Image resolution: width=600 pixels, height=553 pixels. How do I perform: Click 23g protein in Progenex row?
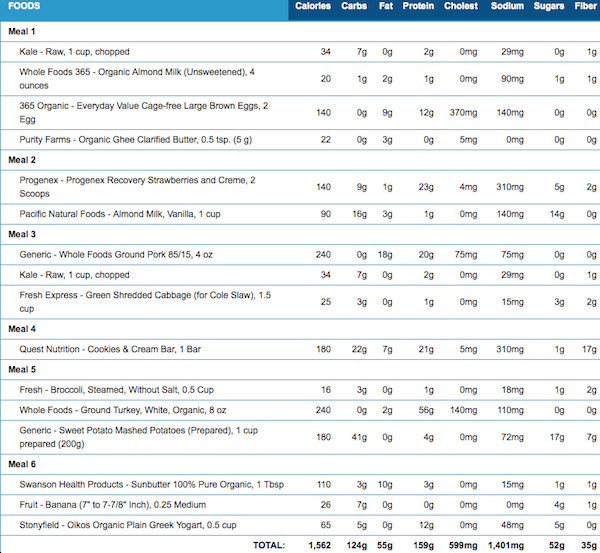coord(426,187)
